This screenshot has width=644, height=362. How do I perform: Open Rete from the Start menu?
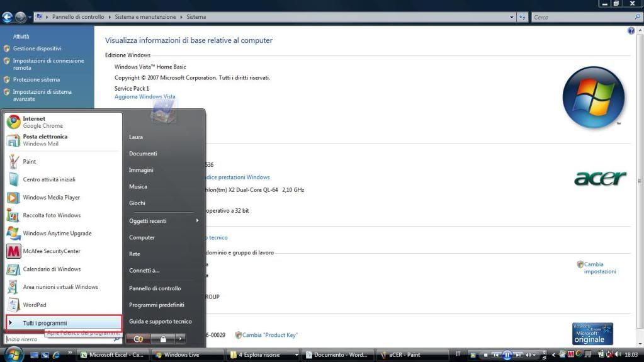(x=135, y=254)
